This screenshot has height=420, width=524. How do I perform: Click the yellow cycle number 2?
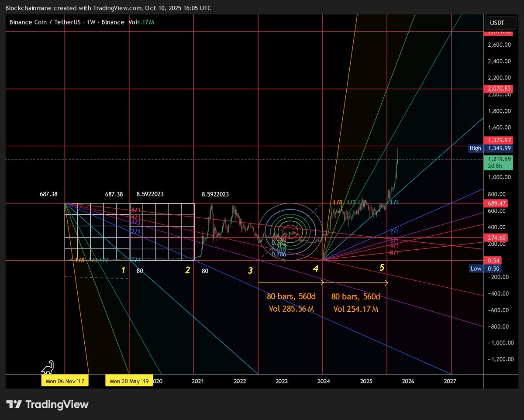(x=188, y=270)
